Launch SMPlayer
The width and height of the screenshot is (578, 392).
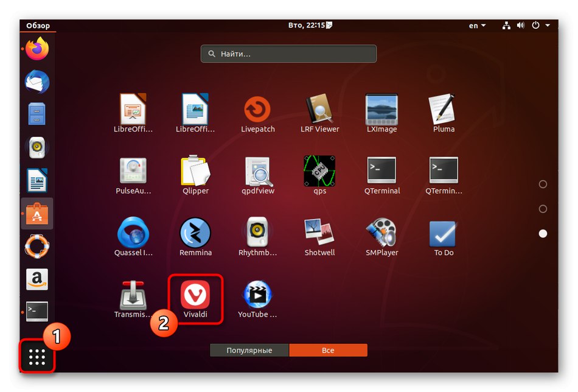(x=381, y=232)
